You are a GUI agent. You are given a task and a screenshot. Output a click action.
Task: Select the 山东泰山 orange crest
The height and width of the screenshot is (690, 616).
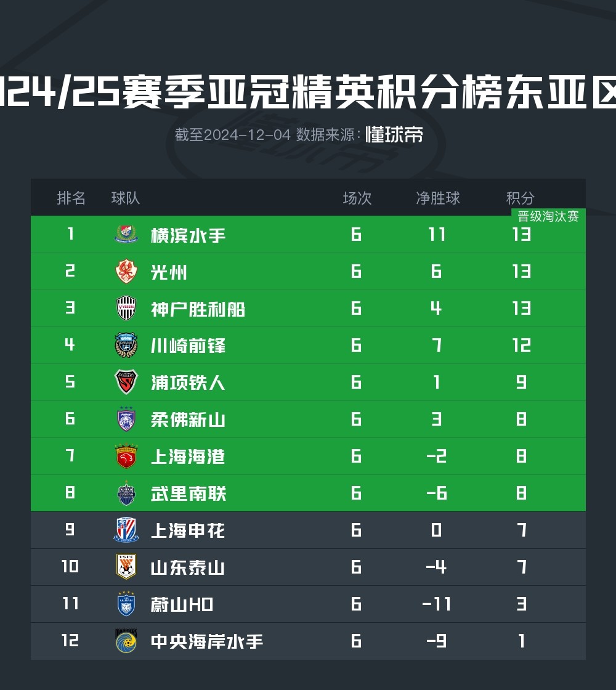[126, 567]
